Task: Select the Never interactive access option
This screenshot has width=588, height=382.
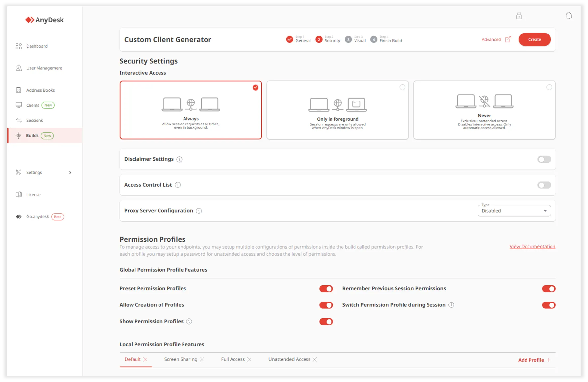Action: [x=484, y=110]
